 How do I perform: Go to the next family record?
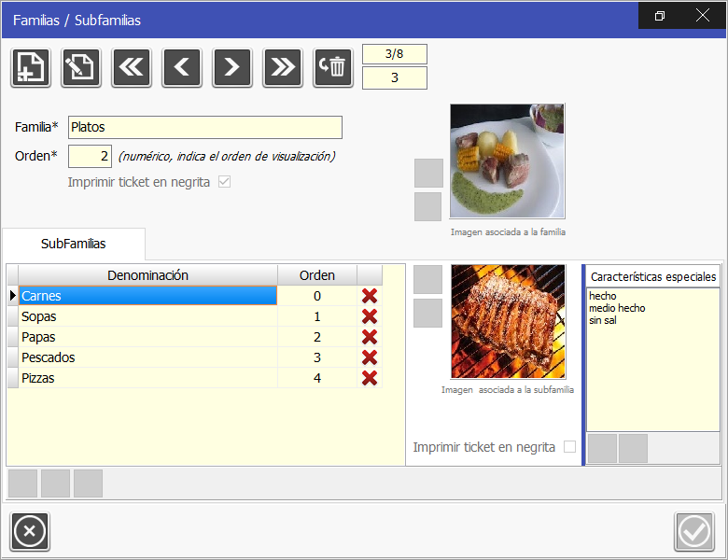click(x=232, y=68)
